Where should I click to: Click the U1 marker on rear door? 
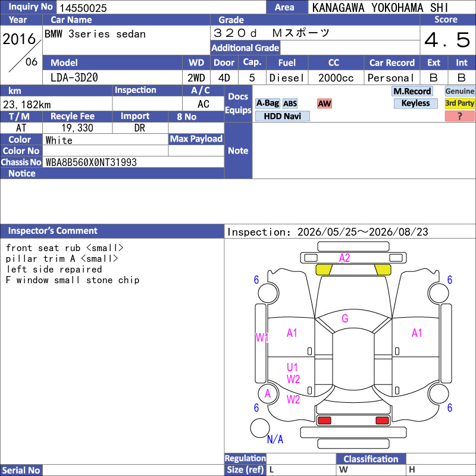(x=292, y=367)
